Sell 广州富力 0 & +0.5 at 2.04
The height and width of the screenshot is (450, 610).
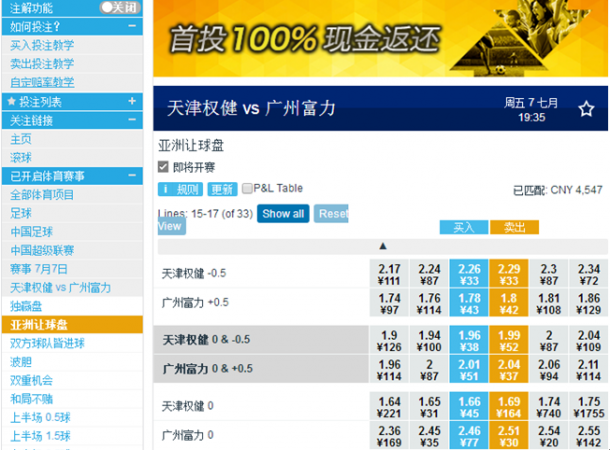point(509,369)
